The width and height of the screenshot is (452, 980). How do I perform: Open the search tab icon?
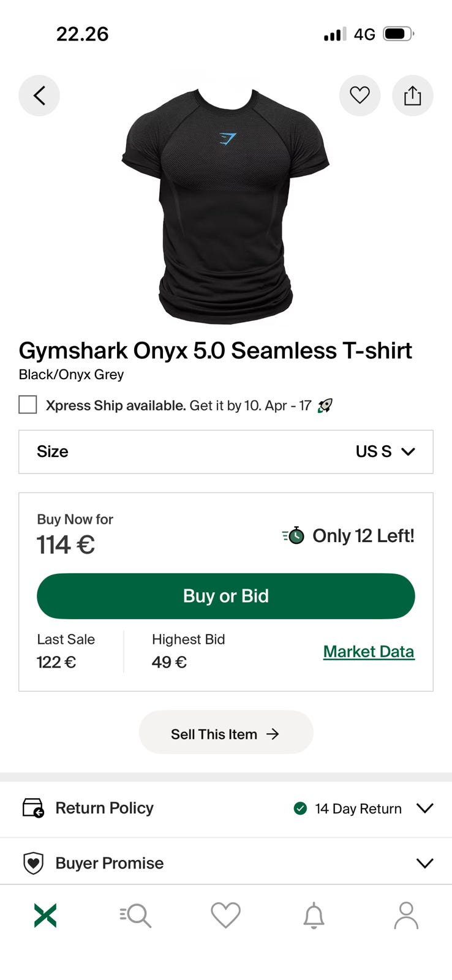pyautogui.click(x=135, y=916)
